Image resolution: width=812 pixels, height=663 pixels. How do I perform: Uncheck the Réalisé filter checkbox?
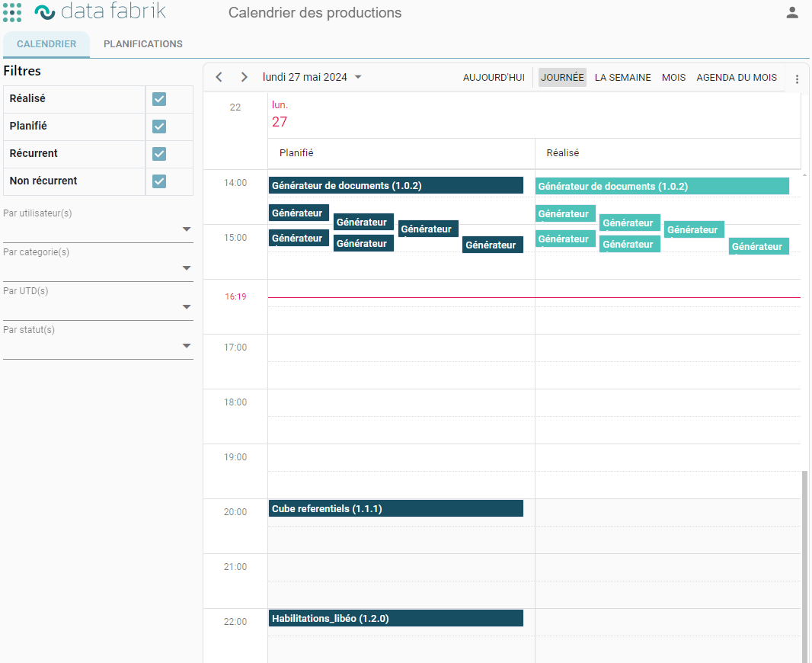click(x=159, y=99)
